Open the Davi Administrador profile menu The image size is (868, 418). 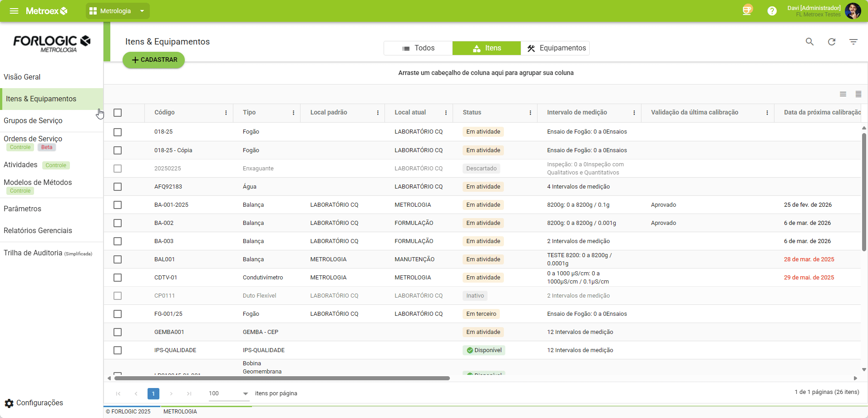click(x=852, y=11)
